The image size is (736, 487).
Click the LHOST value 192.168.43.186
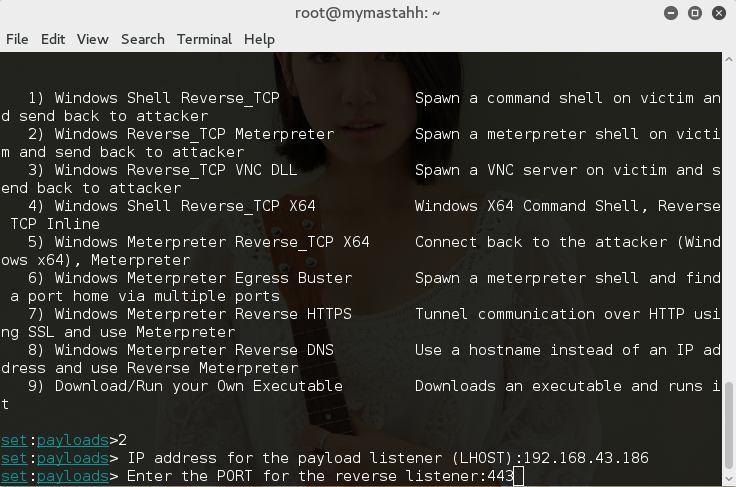point(586,458)
